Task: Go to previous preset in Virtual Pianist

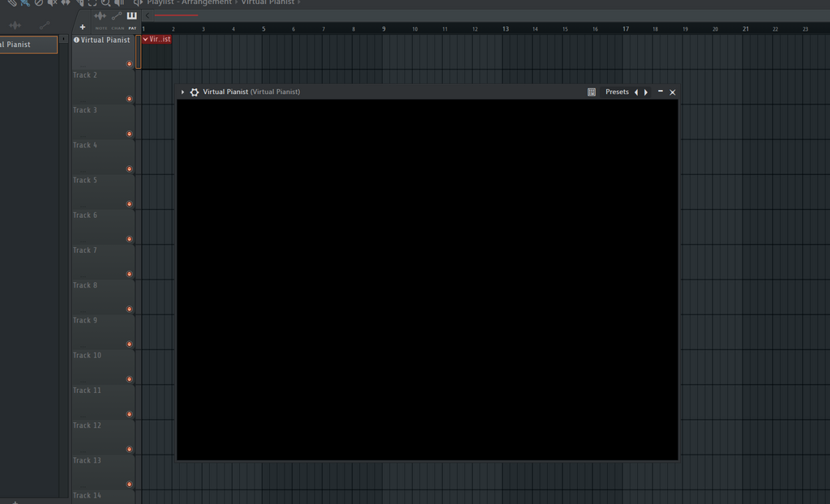Action: point(636,92)
